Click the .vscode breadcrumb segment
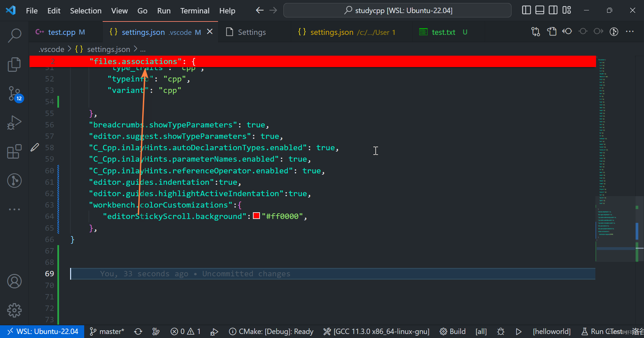The width and height of the screenshot is (644, 338). tap(51, 49)
